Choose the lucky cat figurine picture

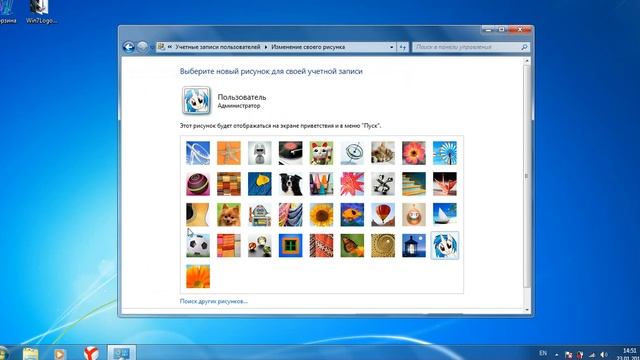click(321, 153)
